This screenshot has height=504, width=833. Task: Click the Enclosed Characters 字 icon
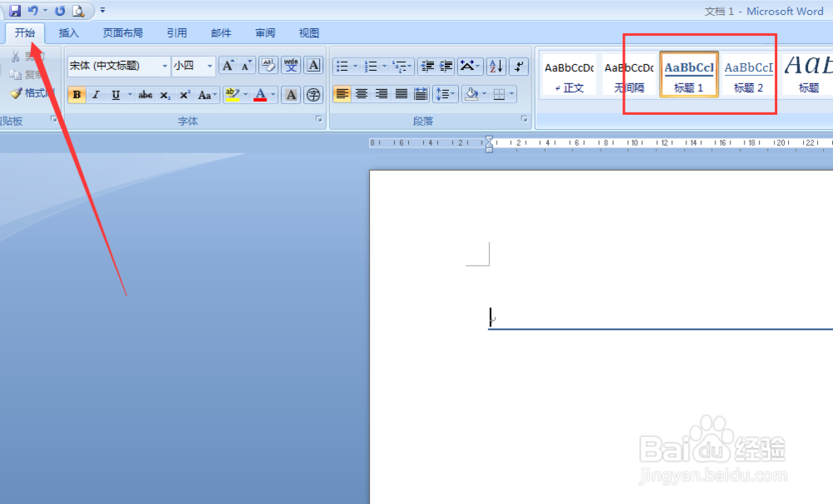(x=313, y=94)
